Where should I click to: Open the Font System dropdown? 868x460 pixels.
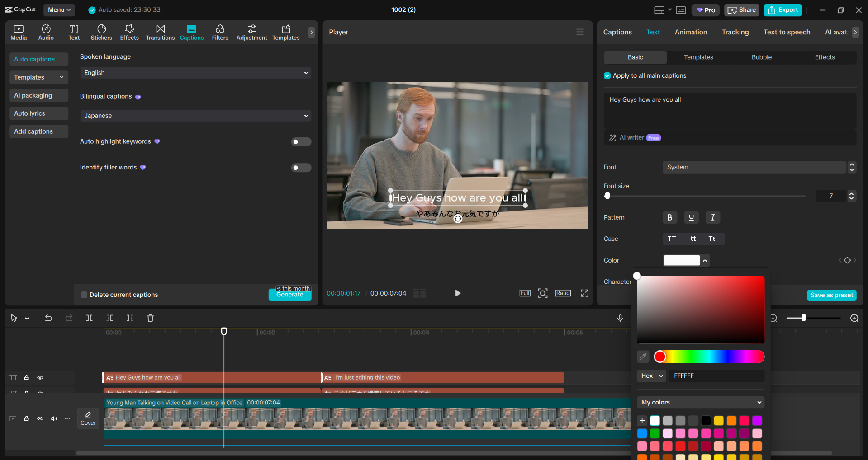pos(754,167)
